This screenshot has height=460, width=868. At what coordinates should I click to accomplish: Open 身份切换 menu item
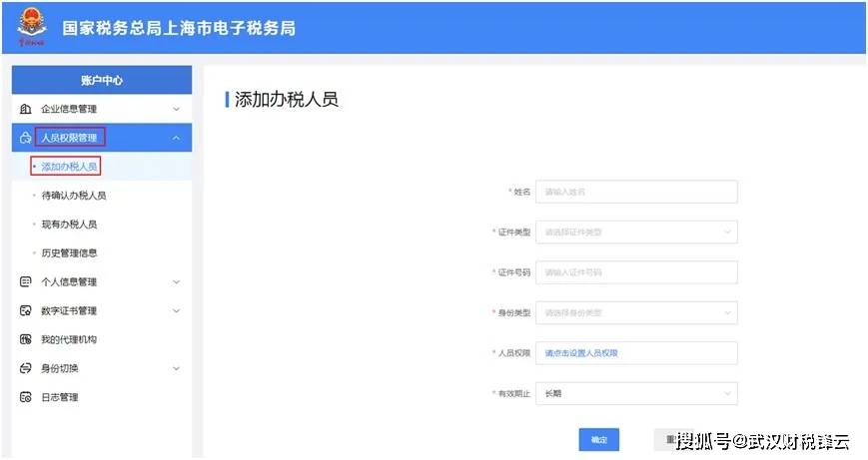102,368
